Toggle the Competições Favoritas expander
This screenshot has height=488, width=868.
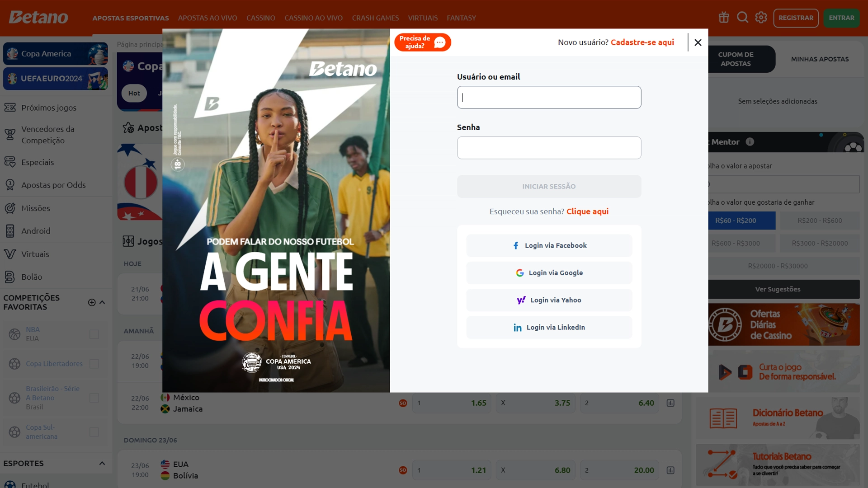point(101,302)
